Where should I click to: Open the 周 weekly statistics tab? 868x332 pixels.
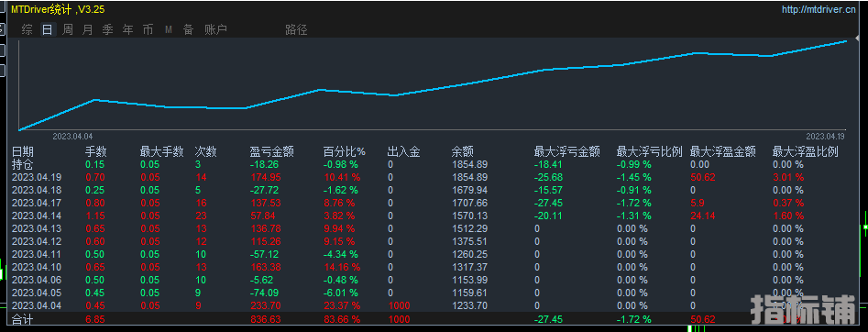(x=68, y=30)
